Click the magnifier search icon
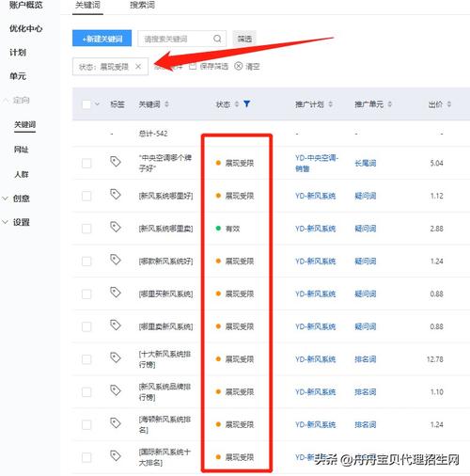The height and width of the screenshot is (476, 470). click(217, 39)
